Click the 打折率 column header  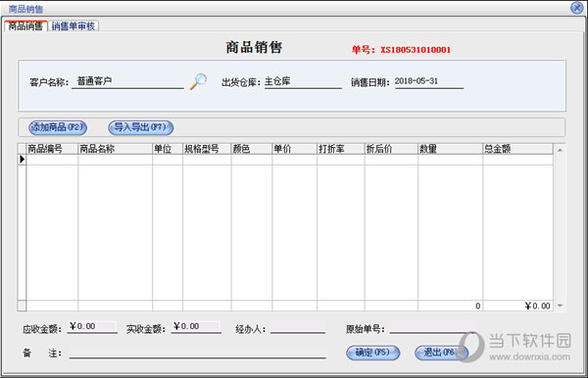coord(340,149)
